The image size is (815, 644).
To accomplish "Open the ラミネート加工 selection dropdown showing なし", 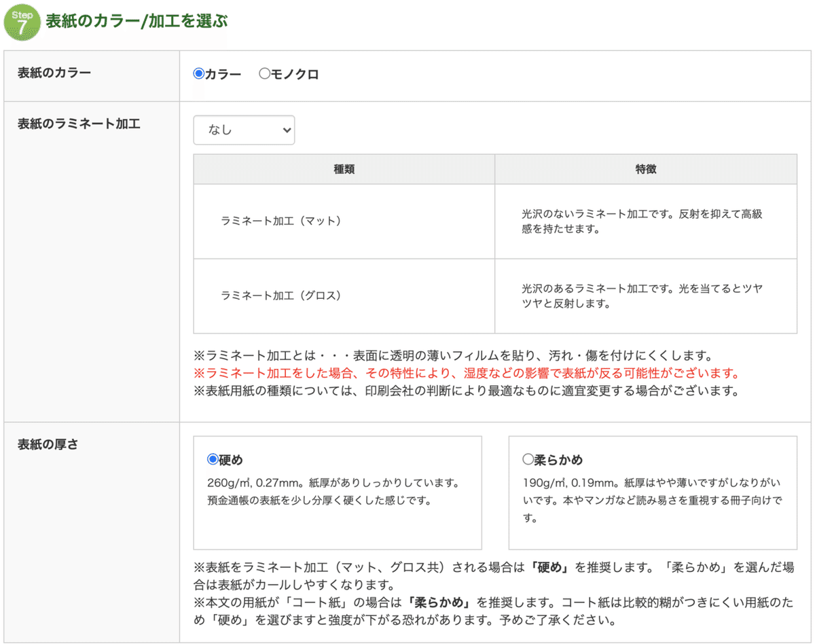I will pos(243,130).
